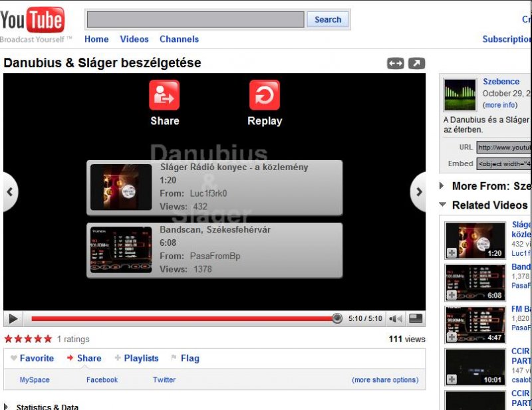Add 6:08 related video to queue
The height and width of the screenshot is (410, 532).
tap(452, 295)
